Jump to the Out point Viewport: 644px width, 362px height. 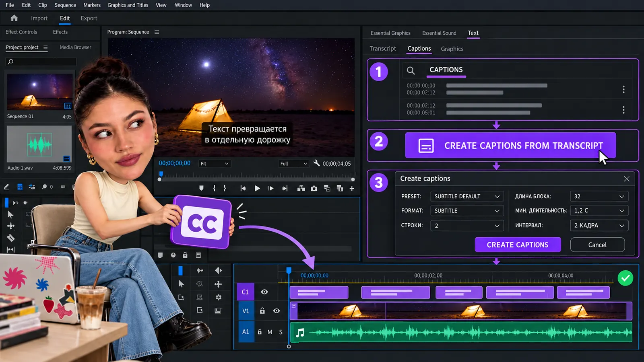285,188
